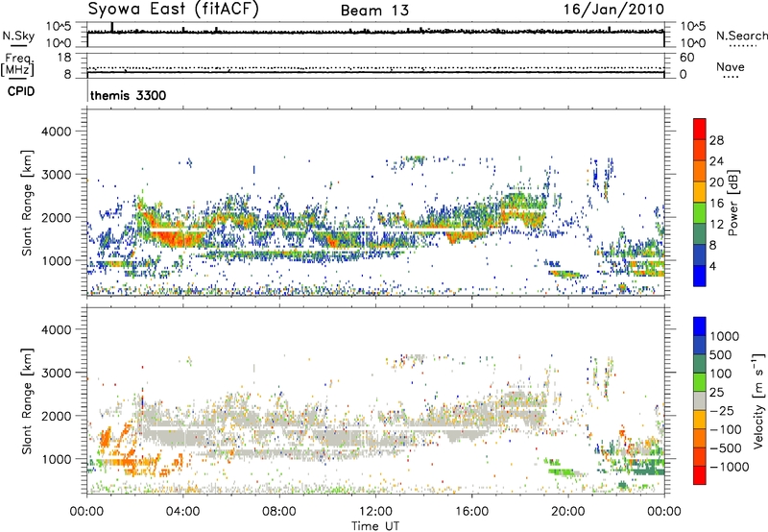Click 'Slant Range [km]' label of velocity panel
This screenshot has width=768, height=532.
point(27,401)
